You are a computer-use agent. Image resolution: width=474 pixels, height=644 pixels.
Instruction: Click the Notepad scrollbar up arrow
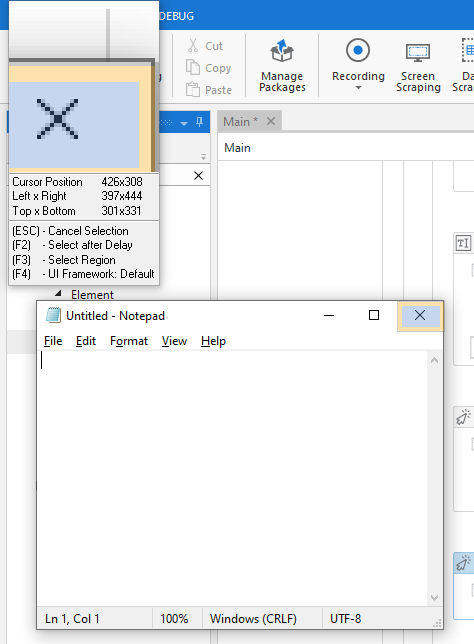tap(435, 360)
